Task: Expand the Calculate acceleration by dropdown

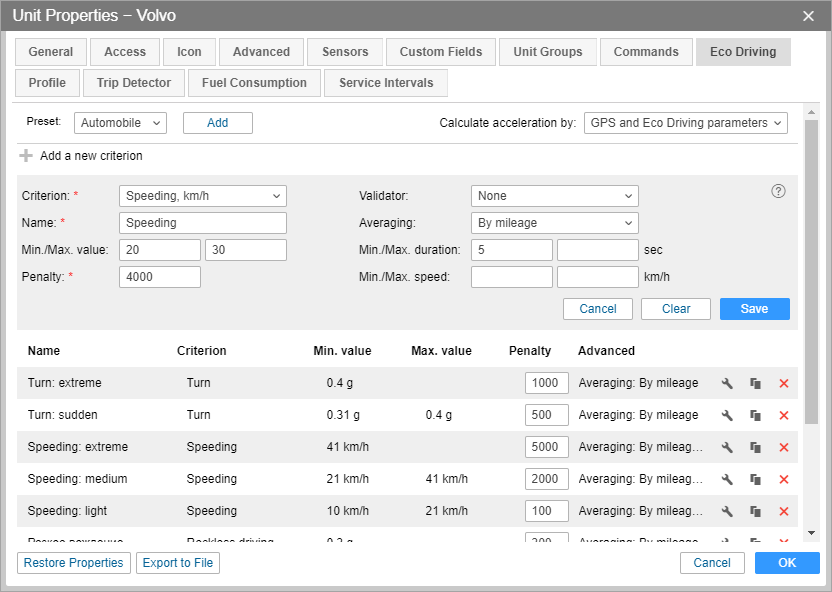Action: 685,123
